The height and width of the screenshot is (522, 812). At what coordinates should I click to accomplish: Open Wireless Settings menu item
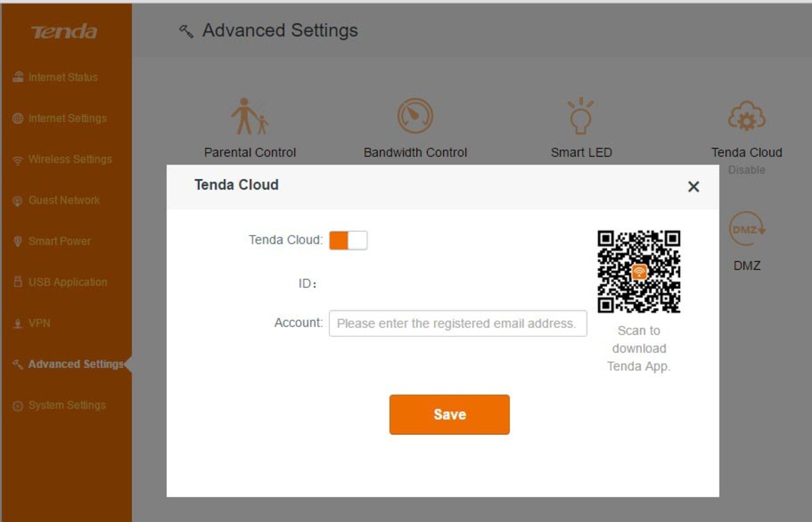(70, 160)
